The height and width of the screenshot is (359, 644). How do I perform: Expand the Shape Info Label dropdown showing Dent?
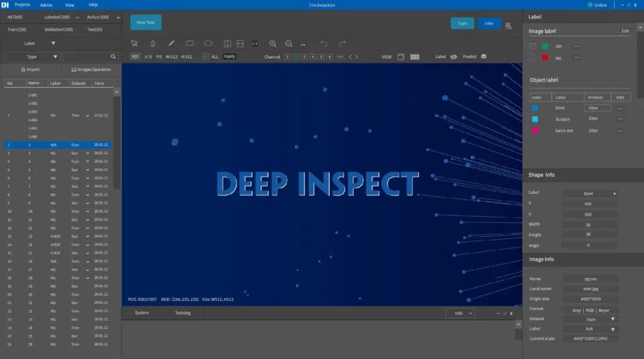click(589, 194)
